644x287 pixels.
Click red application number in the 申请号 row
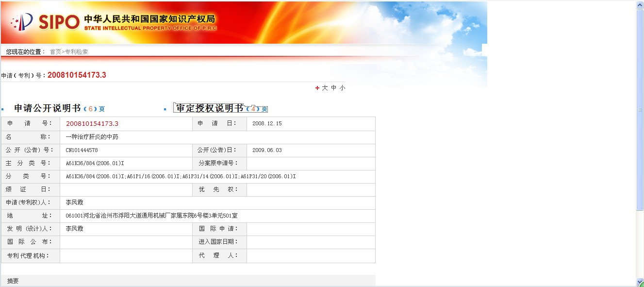coord(92,124)
